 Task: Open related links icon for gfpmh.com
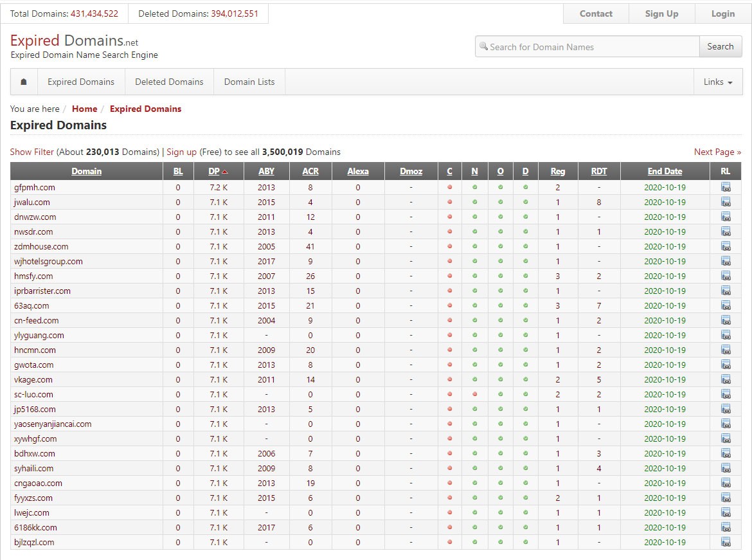(726, 188)
